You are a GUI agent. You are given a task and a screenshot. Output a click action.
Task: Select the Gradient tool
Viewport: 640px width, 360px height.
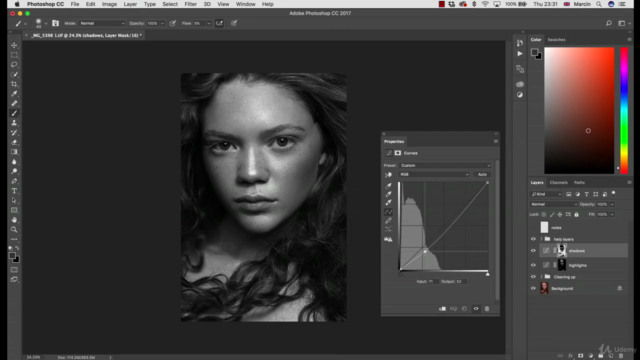[x=14, y=152]
